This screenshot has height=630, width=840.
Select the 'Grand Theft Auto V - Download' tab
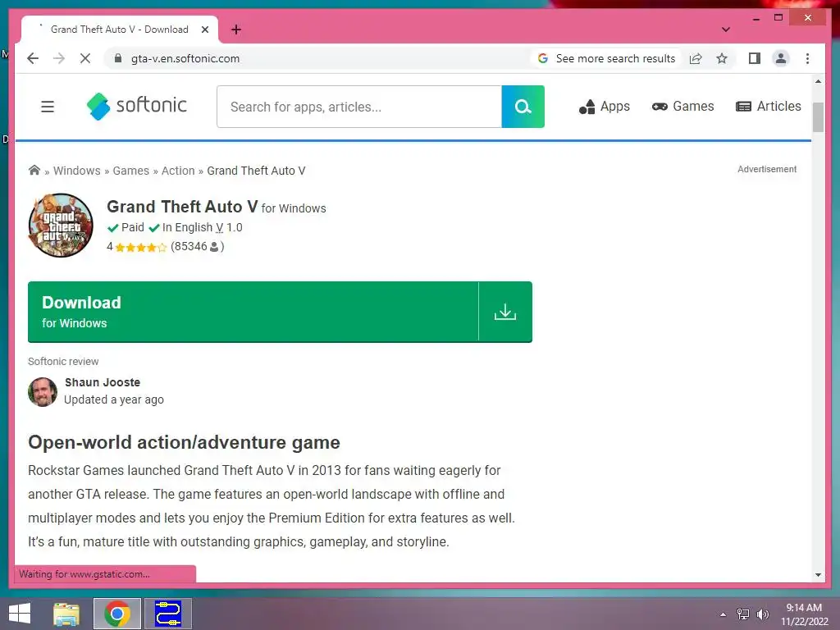[120, 30]
